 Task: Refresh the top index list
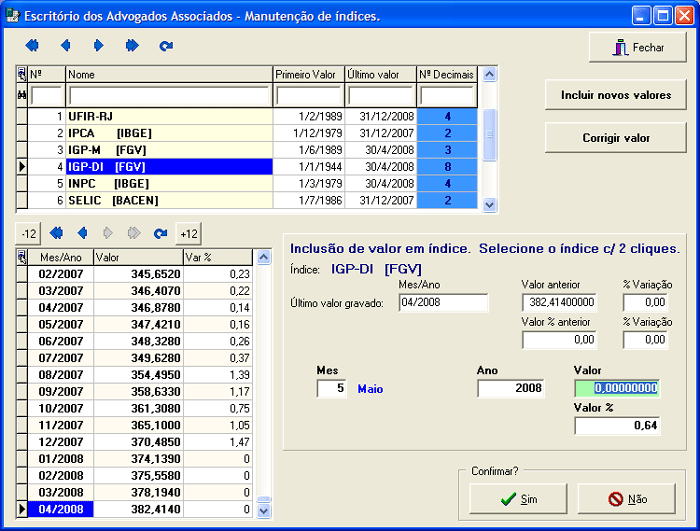[166, 46]
